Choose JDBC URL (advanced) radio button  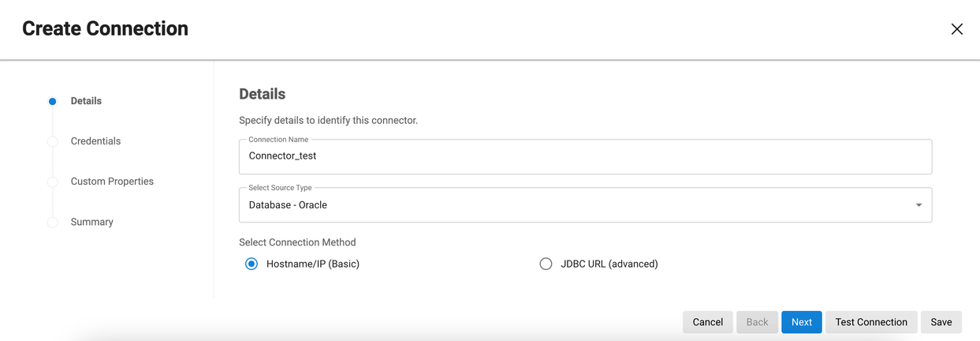pyautogui.click(x=546, y=264)
